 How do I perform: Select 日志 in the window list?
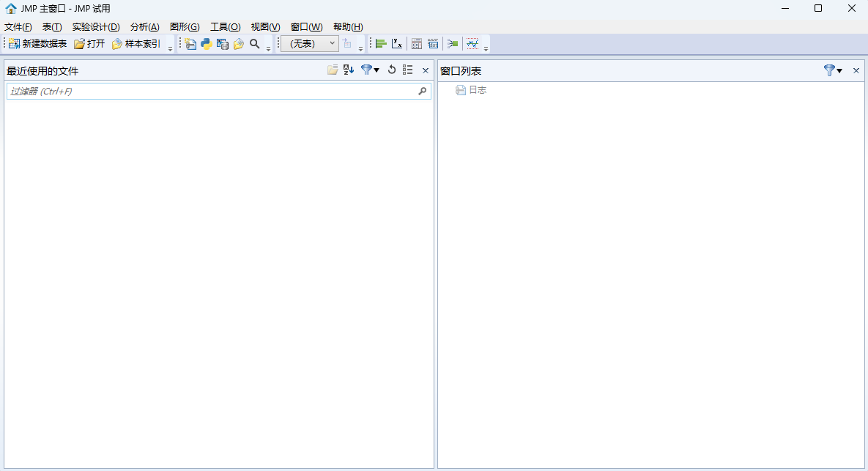(477, 90)
